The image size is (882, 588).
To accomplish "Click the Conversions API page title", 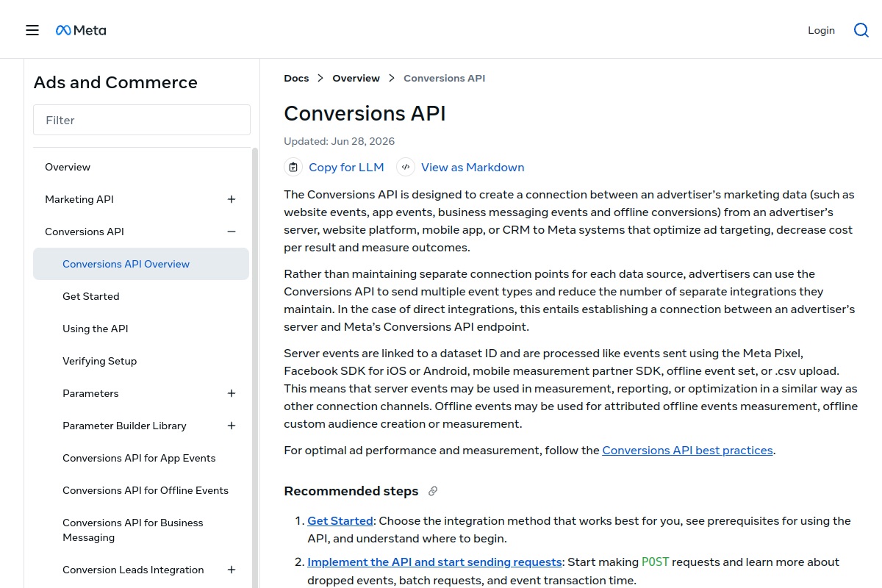I will coord(365,113).
